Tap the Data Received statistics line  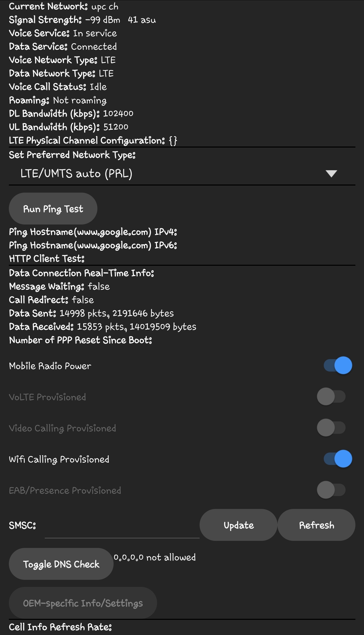[x=102, y=327]
